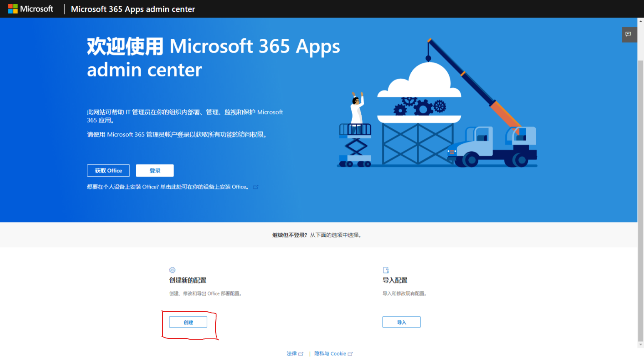Click the external link icon beside the Office install link
The image size is (644, 358).
[x=256, y=187]
